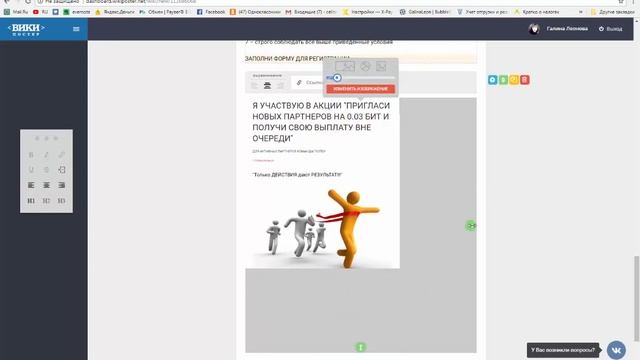Toggle underline in the floating text panel
The image size is (640, 360).
coord(31,170)
